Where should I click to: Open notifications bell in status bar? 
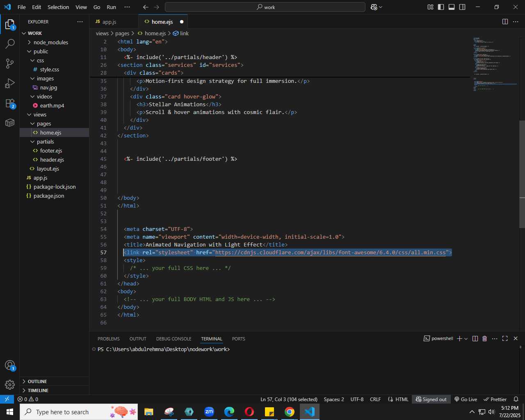coord(516,399)
